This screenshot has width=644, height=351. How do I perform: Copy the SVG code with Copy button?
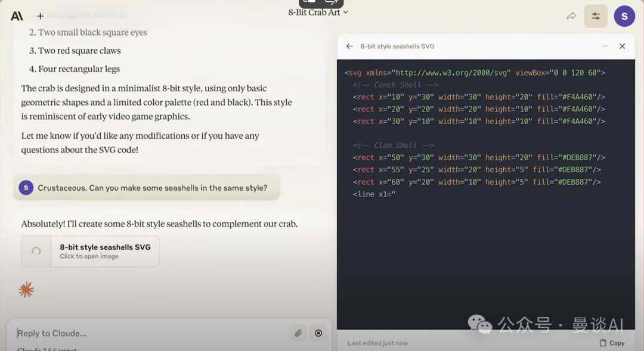click(x=612, y=343)
